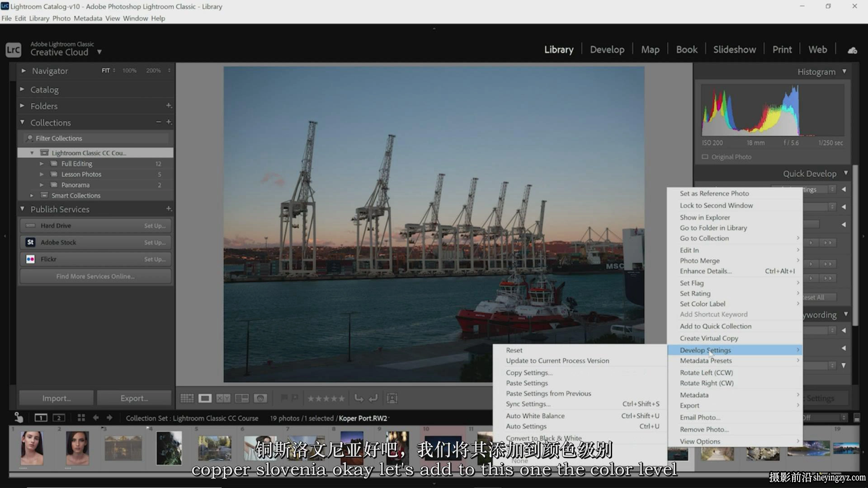
Task: Open People view face icon
Action: click(260, 398)
